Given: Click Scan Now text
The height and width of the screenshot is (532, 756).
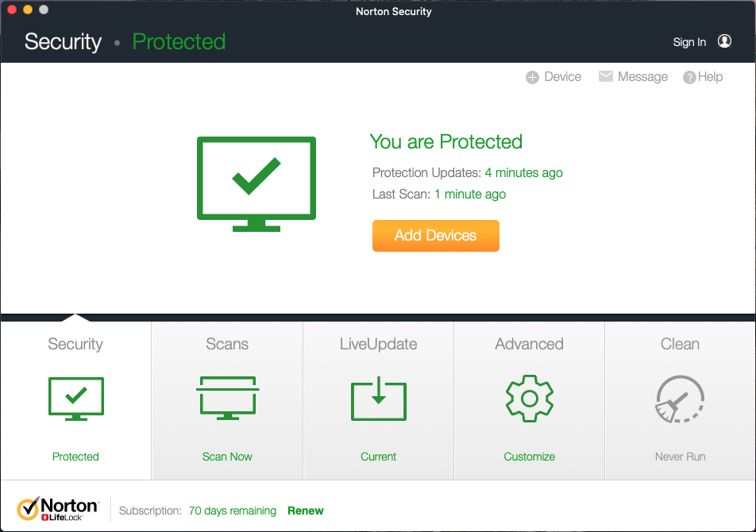Looking at the screenshot, I should coord(227,457).
